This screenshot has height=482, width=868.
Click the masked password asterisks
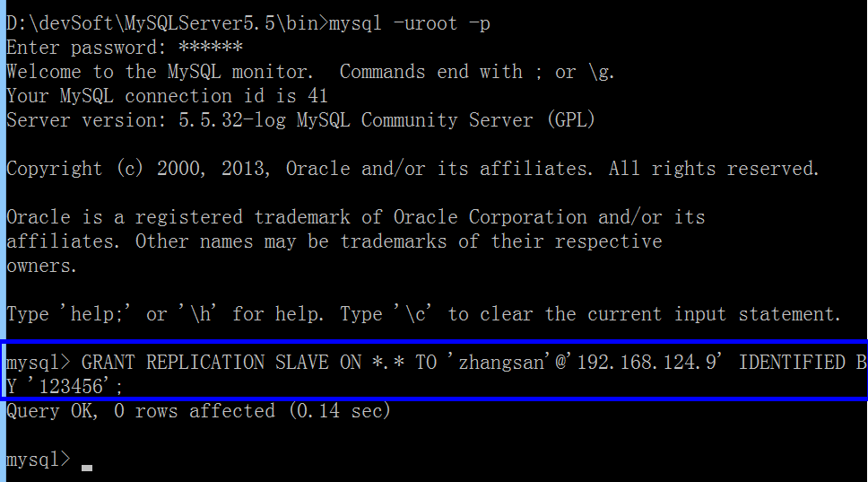(211, 47)
